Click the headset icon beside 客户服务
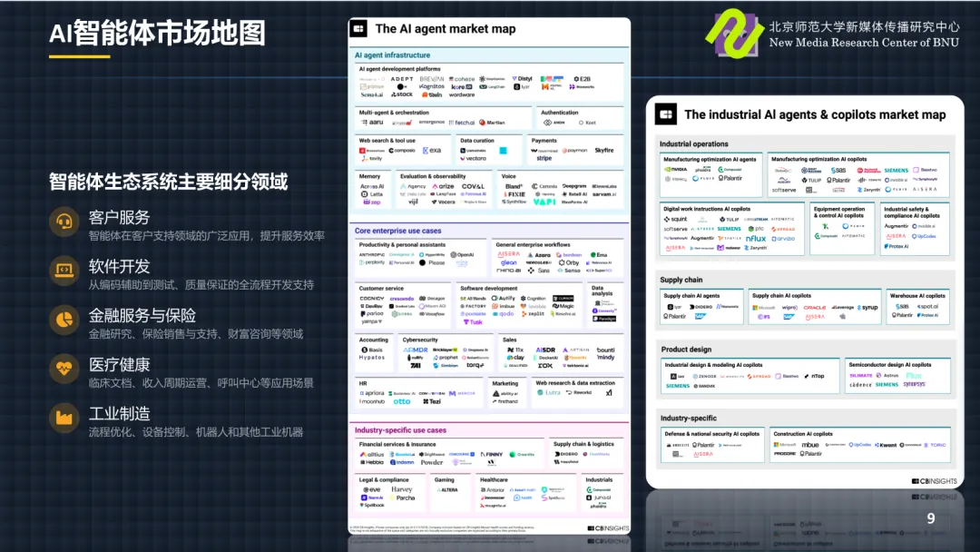980x552 pixels. (64, 222)
